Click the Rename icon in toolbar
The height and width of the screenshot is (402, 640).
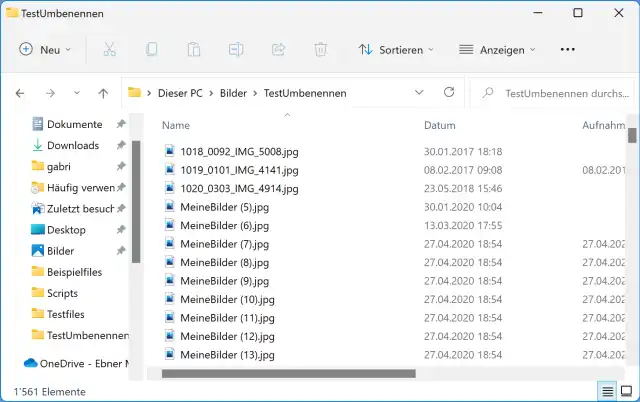tap(236, 49)
